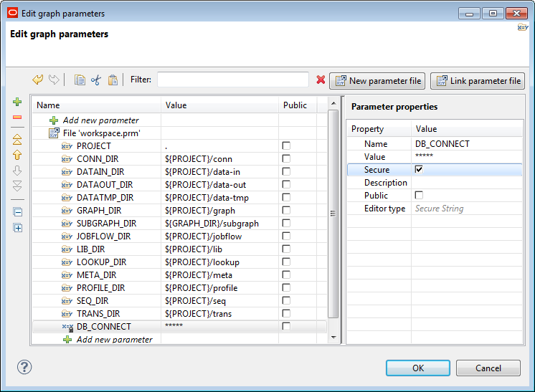The image size is (535, 392).
Task: Click the move-to-top arrow icon
Action: (x=17, y=140)
